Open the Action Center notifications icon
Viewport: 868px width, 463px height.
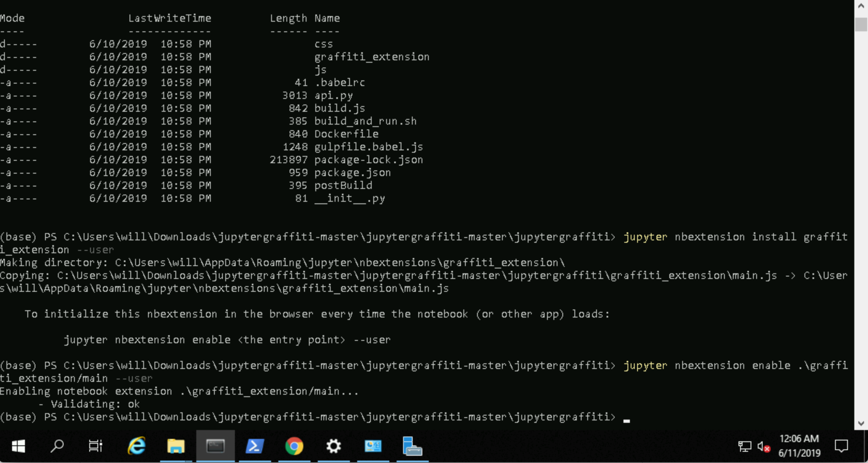click(841, 446)
